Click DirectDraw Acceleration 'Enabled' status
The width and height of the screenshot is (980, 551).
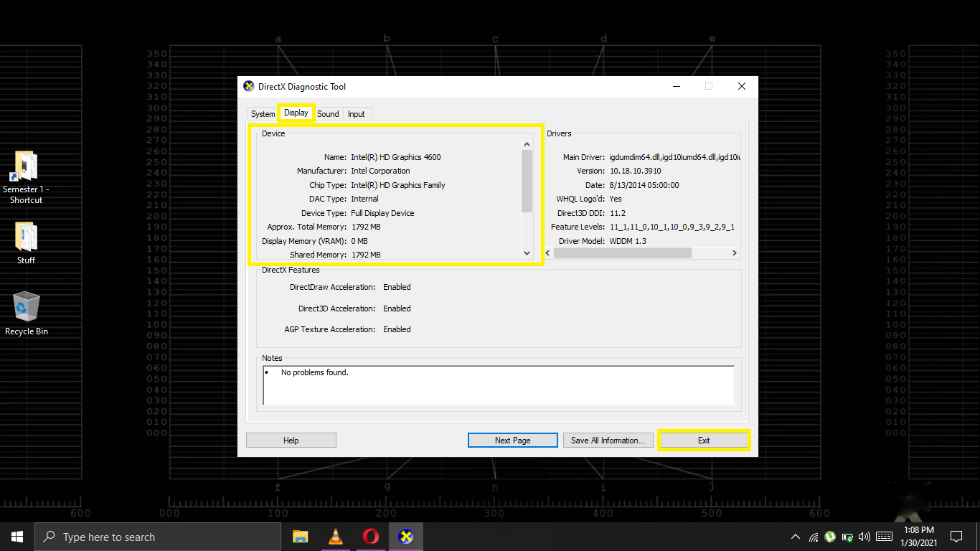(x=397, y=287)
